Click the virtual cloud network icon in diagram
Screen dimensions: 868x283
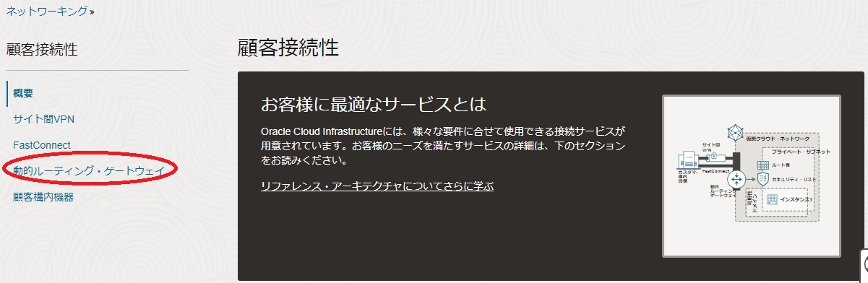pyautogui.click(x=736, y=133)
